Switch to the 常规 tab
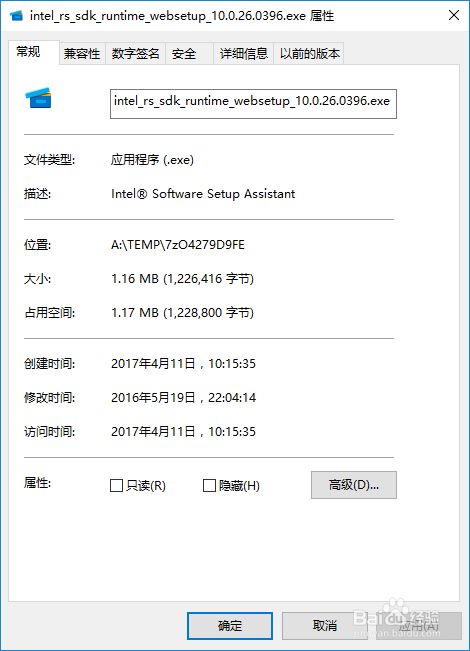The width and height of the screenshot is (470, 651). (x=34, y=52)
